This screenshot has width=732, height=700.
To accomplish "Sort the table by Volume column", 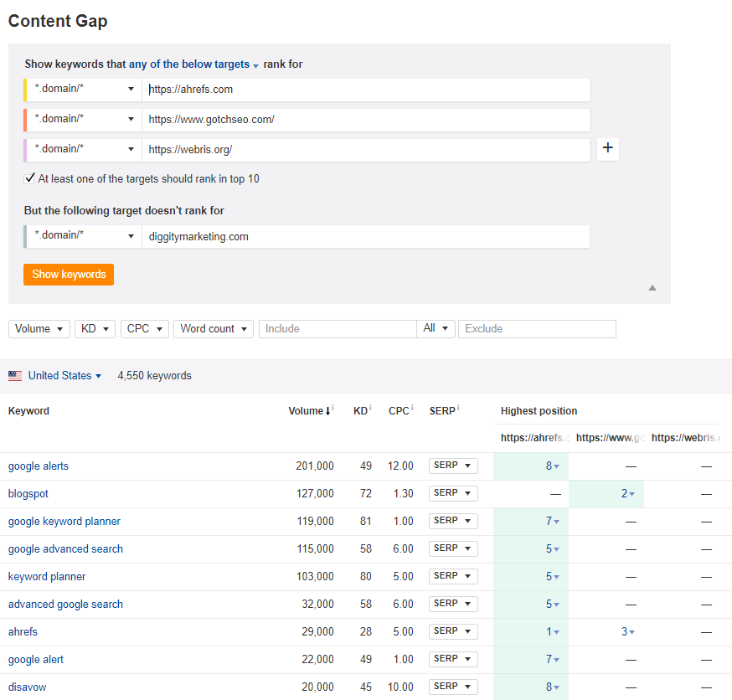I will point(310,411).
